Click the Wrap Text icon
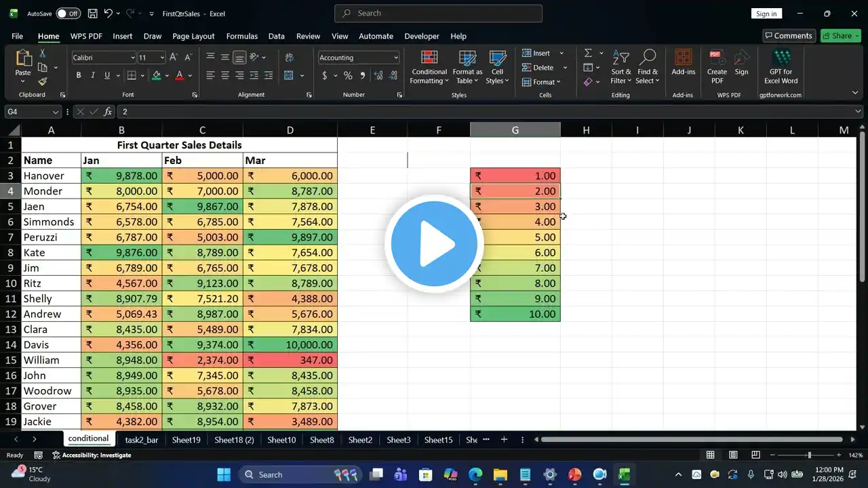 (290, 58)
